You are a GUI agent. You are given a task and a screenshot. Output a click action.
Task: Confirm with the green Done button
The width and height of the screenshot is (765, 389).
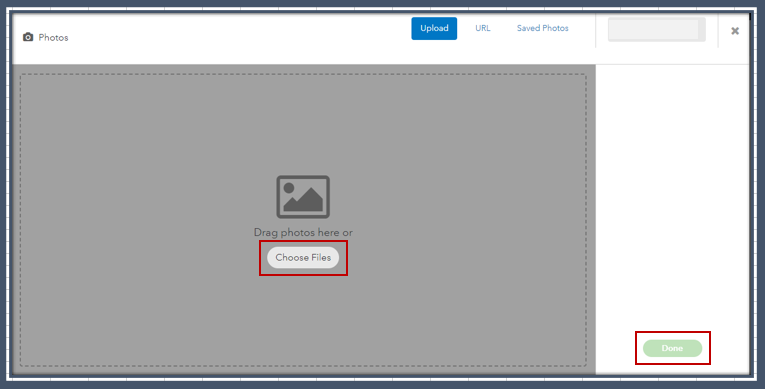click(x=672, y=348)
